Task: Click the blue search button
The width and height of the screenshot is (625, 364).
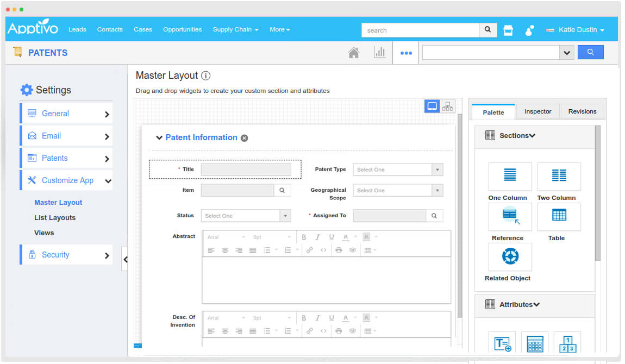Action: pyautogui.click(x=590, y=53)
